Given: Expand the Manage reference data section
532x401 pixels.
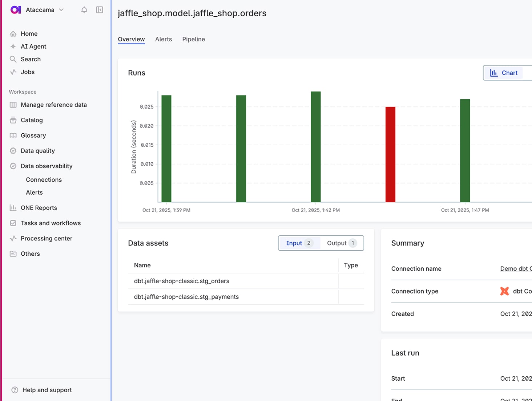Looking at the screenshot, I should coord(54,105).
